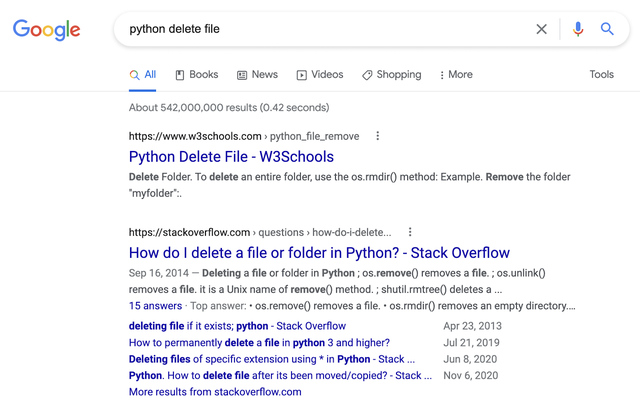Click the Google logo
Screen dimensions: 640x400
pos(47,30)
